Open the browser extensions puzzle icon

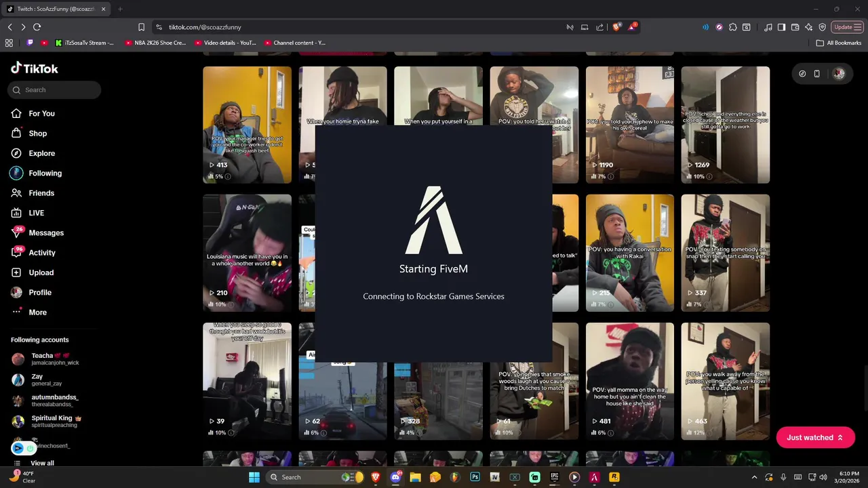point(733,27)
